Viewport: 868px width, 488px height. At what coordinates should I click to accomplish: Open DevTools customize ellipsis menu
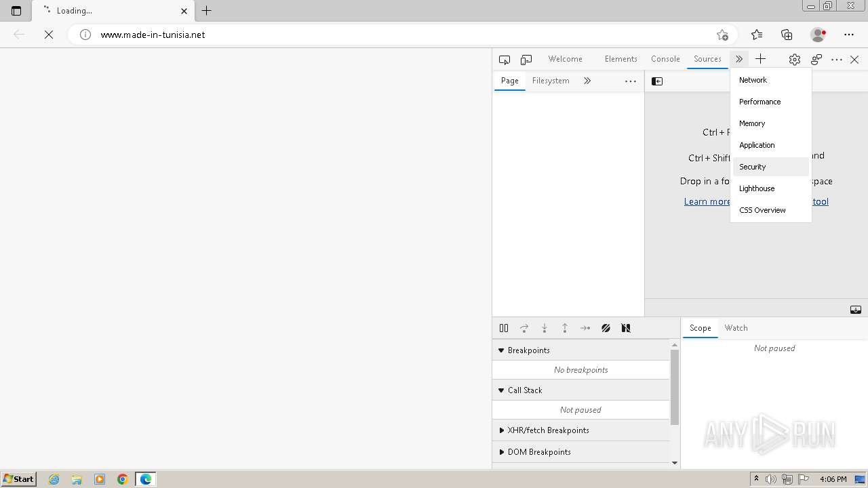[837, 60]
